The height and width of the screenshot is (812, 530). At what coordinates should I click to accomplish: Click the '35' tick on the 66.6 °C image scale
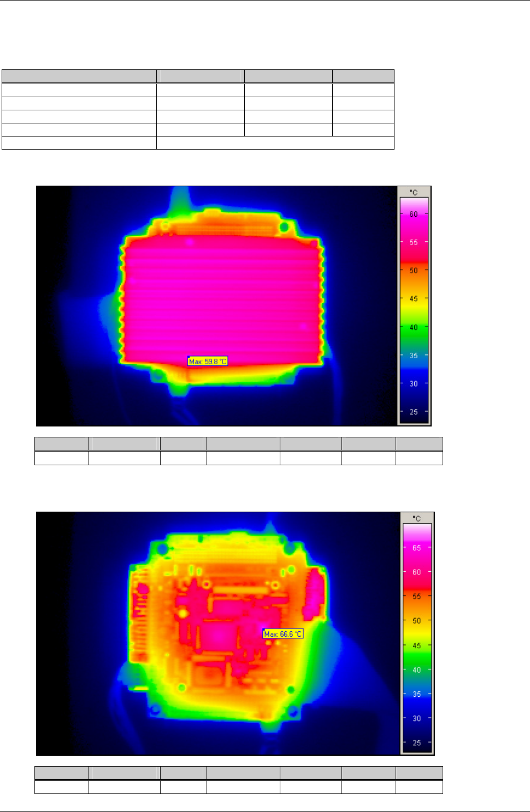pyautogui.click(x=417, y=694)
